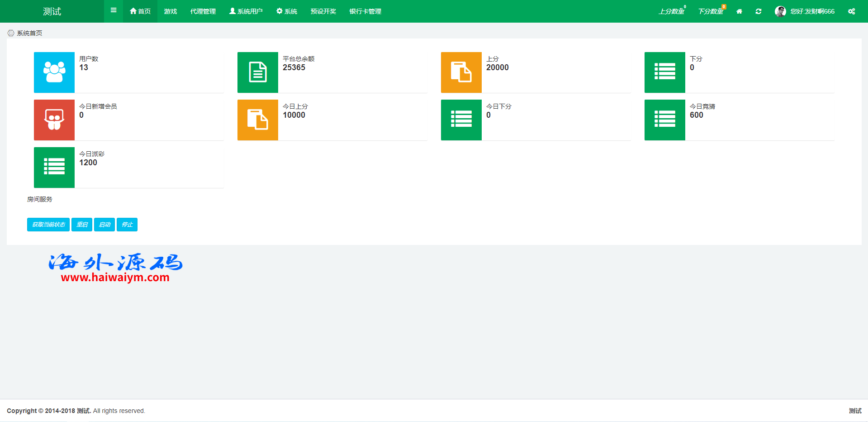This screenshot has height=422, width=868.
Task: Click the refresh icon in header
Action: pyautogui.click(x=759, y=11)
